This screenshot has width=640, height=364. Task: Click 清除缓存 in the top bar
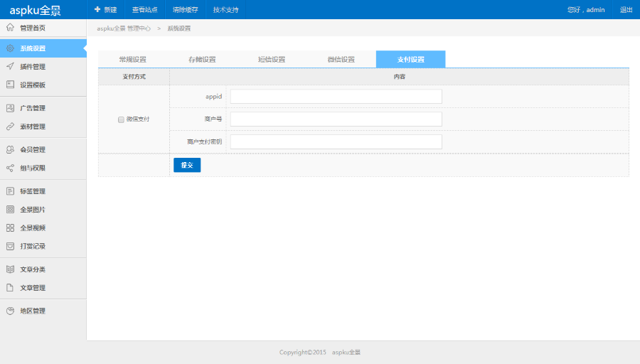[x=185, y=10]
